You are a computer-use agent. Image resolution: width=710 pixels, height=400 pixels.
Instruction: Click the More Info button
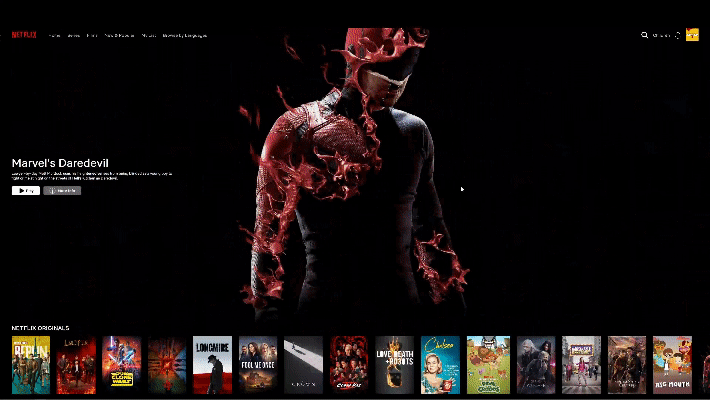[x=62, y=191]
